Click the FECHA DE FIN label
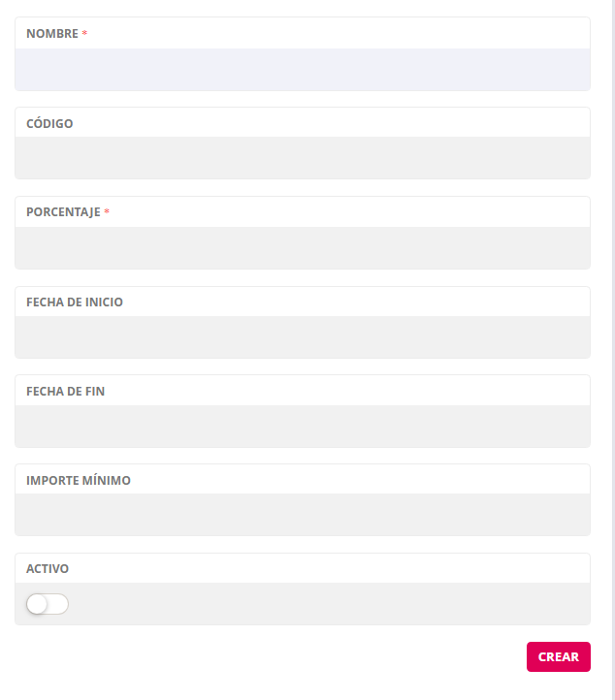The image size is (615, 700). pos(66,391)
